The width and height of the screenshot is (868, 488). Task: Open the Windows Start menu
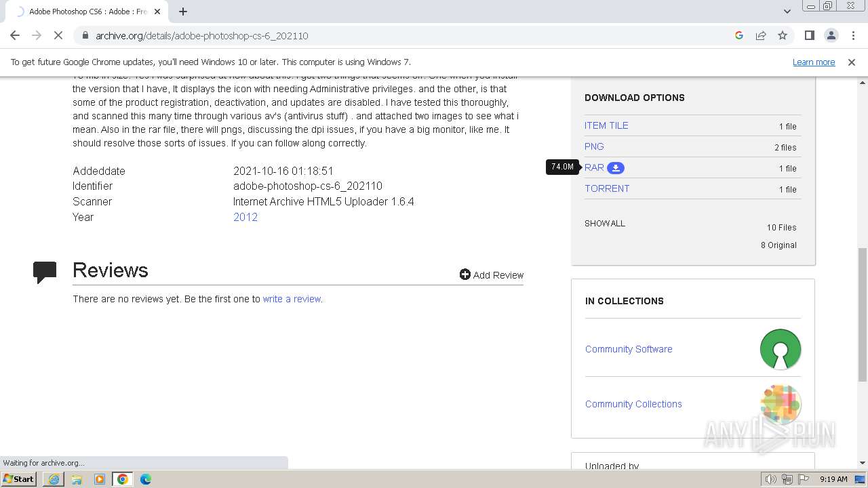click(x=19, y=479)
